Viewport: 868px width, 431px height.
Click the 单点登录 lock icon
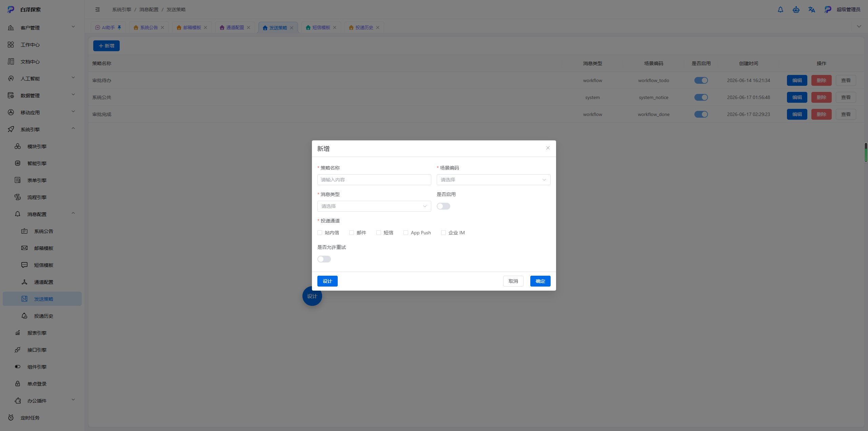coord(18,384)
